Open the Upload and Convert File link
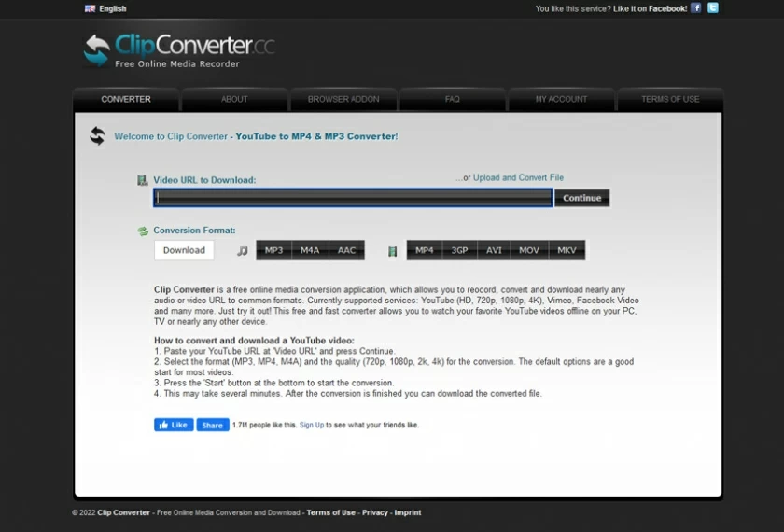Screen dimensions: 784x532 [x=518, y=177]
